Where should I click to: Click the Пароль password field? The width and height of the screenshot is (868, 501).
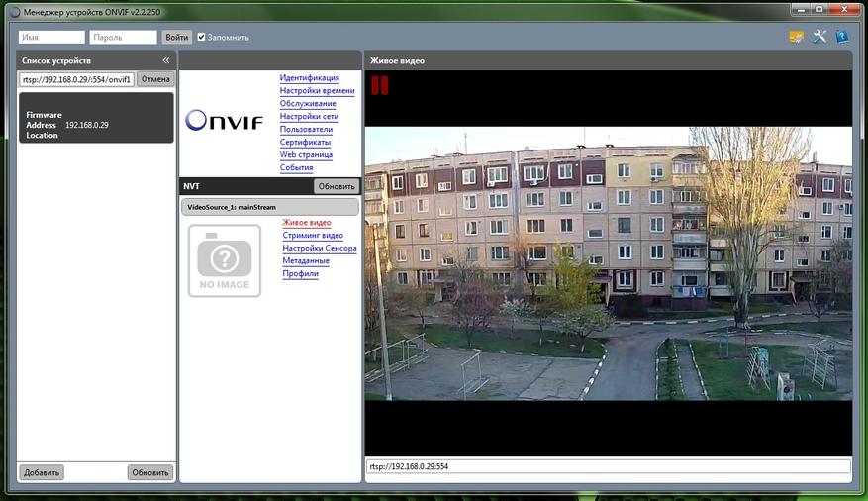(x=123, y=37)
